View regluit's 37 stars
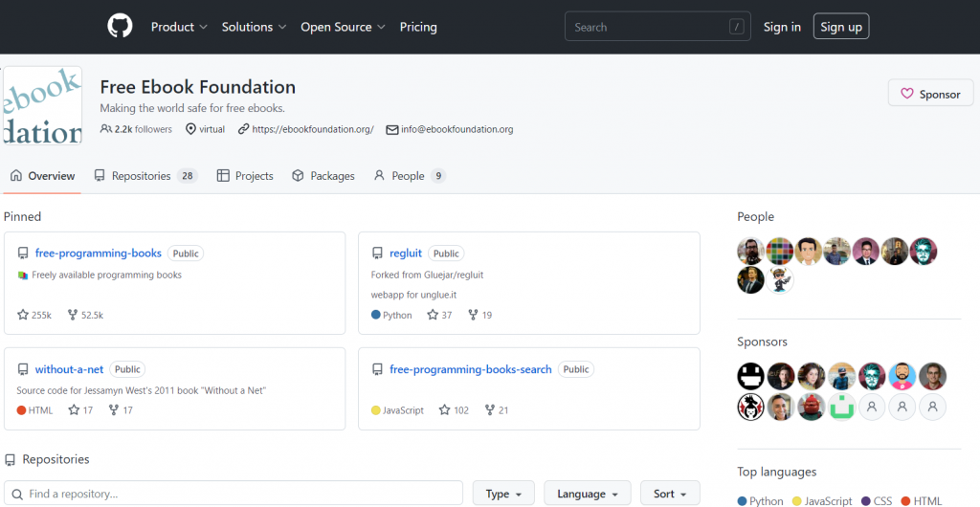This screenshot has height=507, width=980. (439, 315)
